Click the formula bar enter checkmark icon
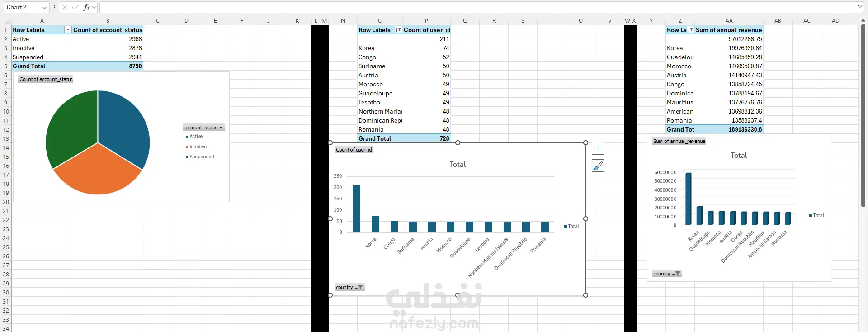868x332 pixels. point(75,7)
